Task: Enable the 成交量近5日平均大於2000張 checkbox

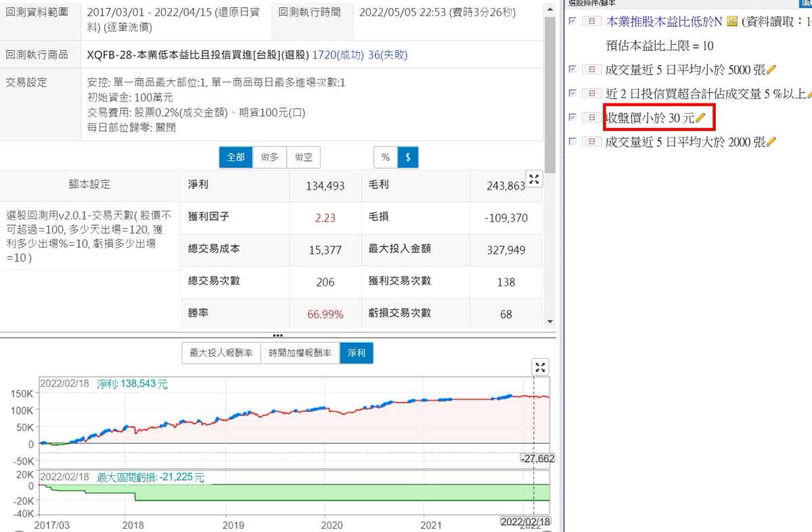Action: click(x=573, y=142)
